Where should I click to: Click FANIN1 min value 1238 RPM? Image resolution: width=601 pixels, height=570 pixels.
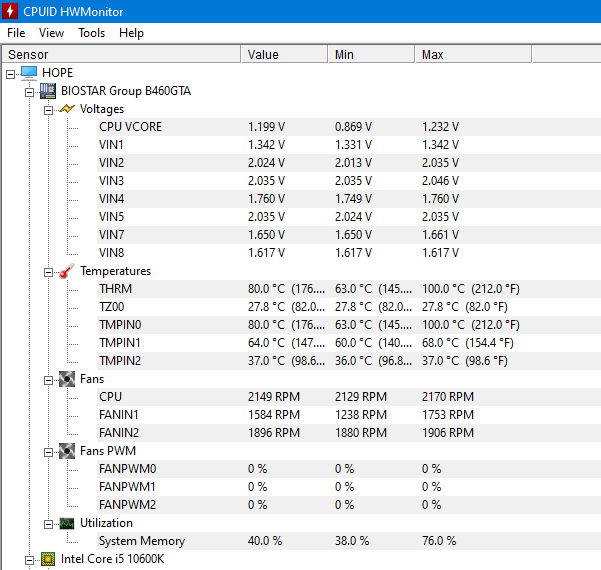pos(361,415)
